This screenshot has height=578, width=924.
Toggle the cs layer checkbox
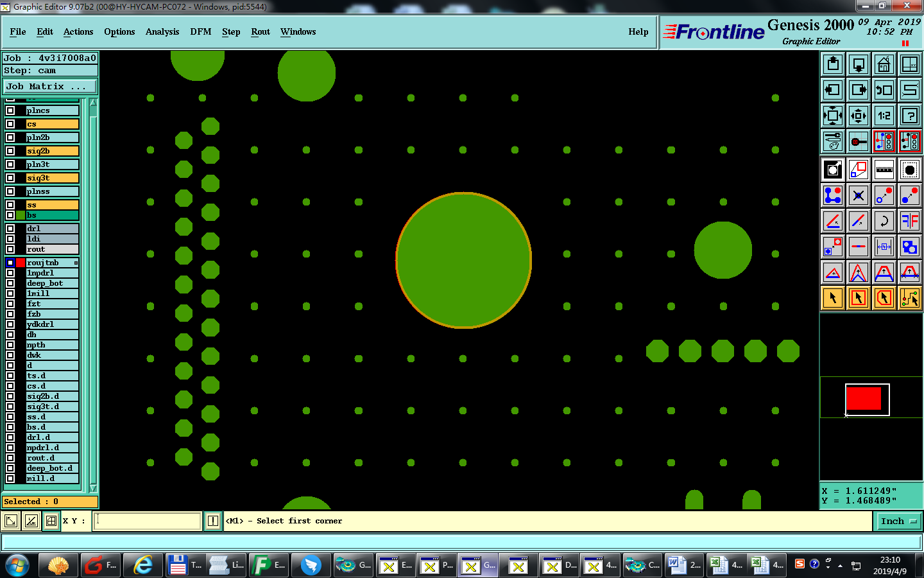point(10,124)
